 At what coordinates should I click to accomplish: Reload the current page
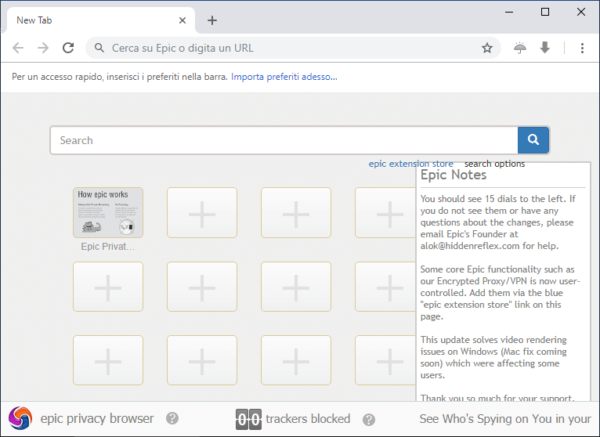tap(68, 48)
